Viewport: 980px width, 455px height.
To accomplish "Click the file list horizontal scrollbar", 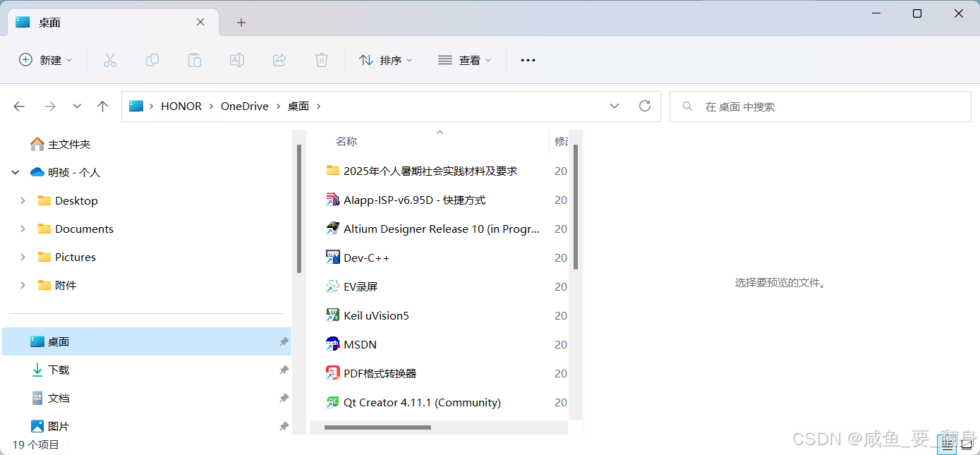I will (x=377, y=427).
